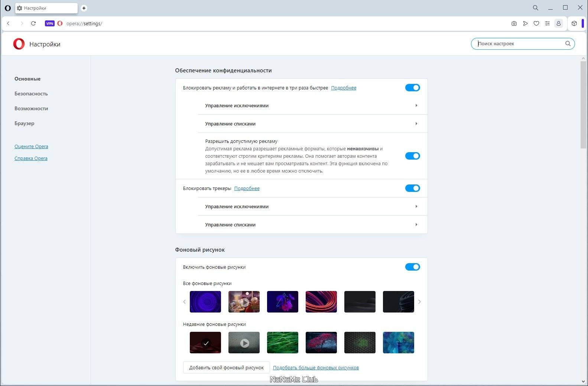The width and height of the screenshot is (588, 386).
Task: Open Opera Flow send icon
Action: (525, 23)
